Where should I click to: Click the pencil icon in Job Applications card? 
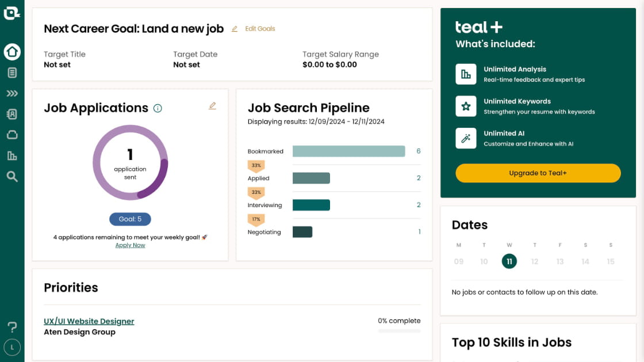(212, 106)
